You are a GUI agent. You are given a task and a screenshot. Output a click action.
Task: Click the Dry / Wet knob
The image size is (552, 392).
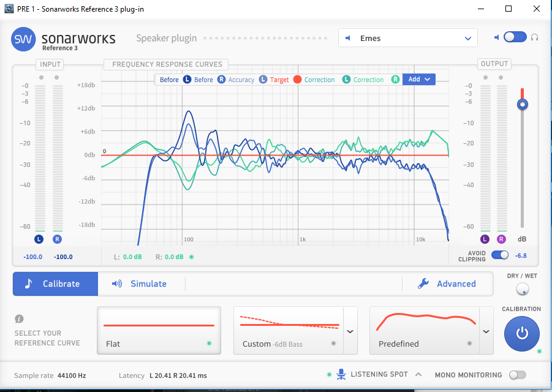click(x=523, y=289)
